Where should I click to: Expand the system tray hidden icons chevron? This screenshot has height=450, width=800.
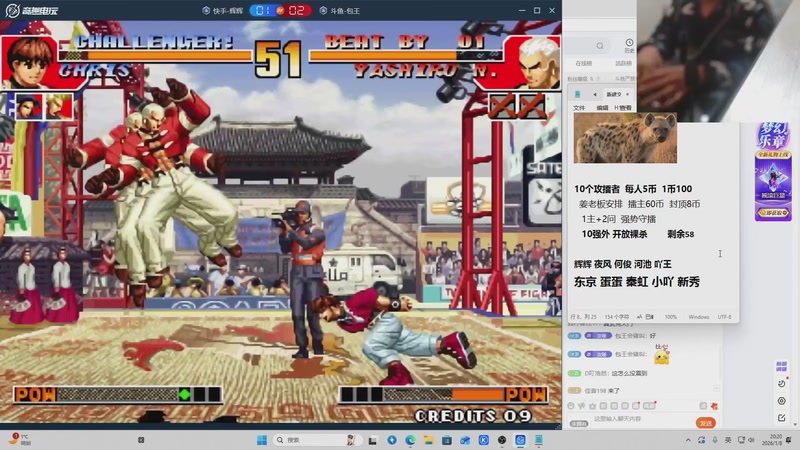pos(688,440)
